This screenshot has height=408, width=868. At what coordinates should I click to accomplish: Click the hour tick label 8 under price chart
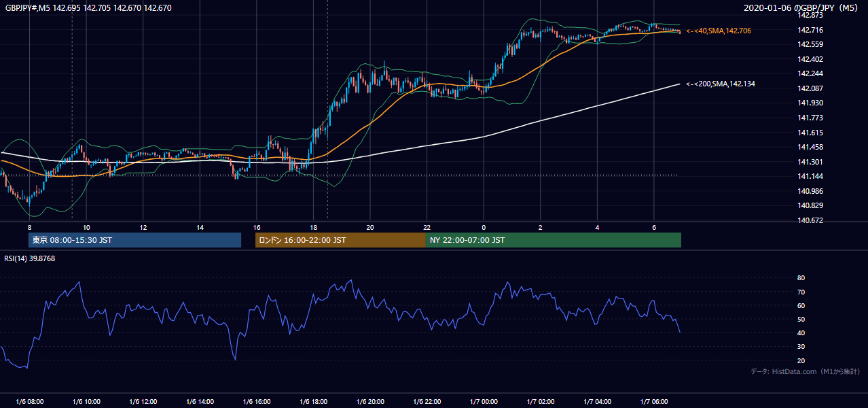tap(29, 227)
